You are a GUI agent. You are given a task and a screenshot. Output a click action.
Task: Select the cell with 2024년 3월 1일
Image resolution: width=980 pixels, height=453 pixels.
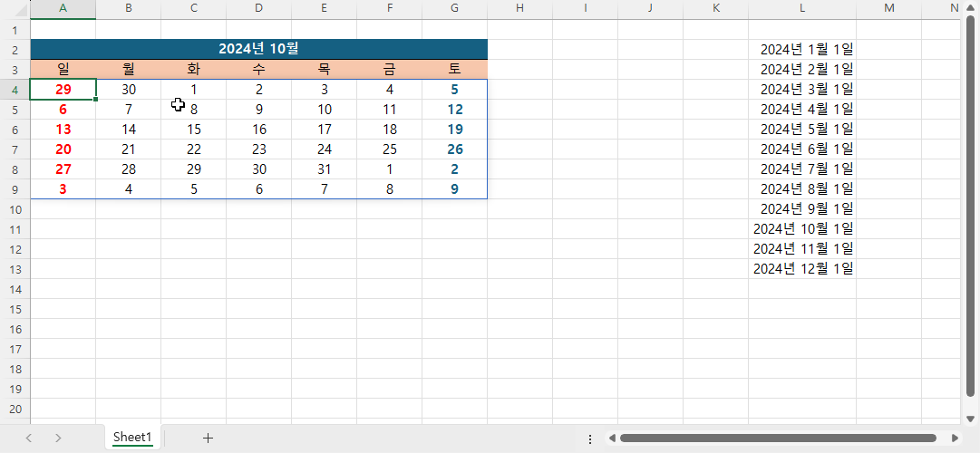[x=802, y=90]
